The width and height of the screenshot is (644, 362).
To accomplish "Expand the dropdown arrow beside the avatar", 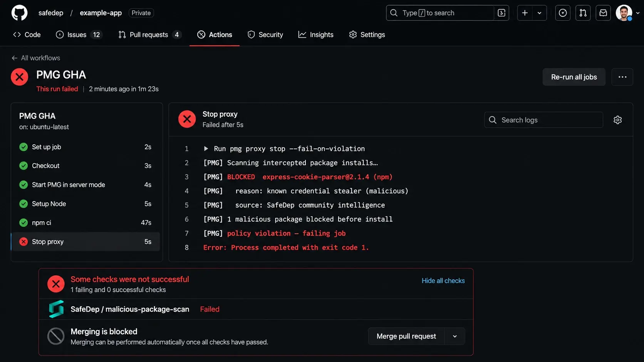I will (x=638, y=13).
